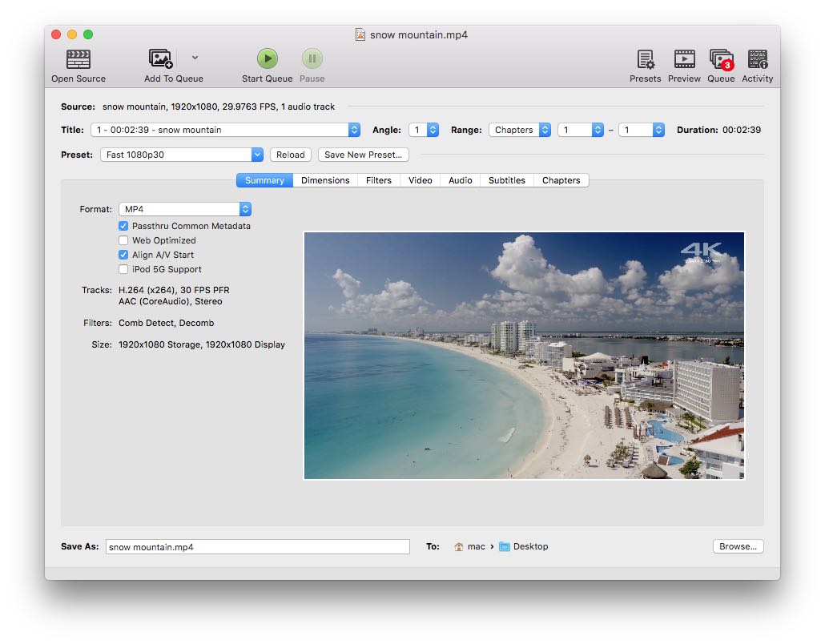Click the Browse... destination button
This screenshot has height=644, width=825.
click(x=738, y=546)
